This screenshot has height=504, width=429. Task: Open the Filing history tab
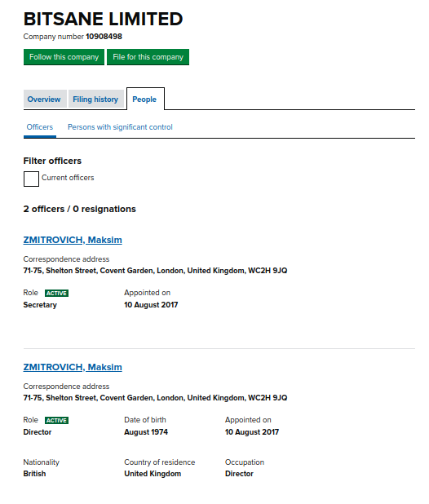(95, 99)
